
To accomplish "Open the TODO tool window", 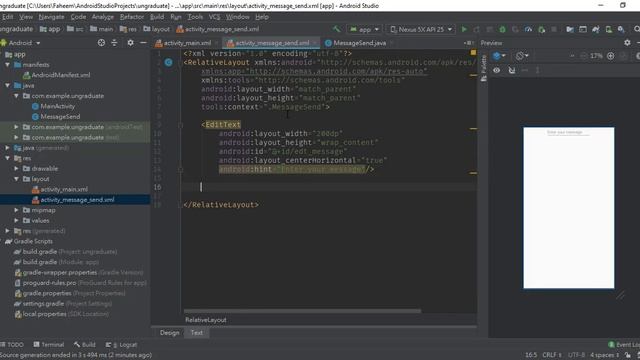I will 12,344.
